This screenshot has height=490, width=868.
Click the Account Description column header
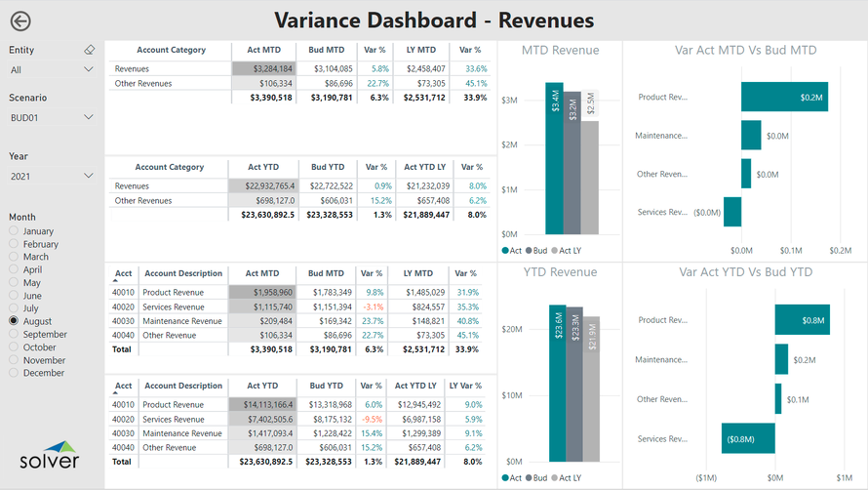click(182, 273)
